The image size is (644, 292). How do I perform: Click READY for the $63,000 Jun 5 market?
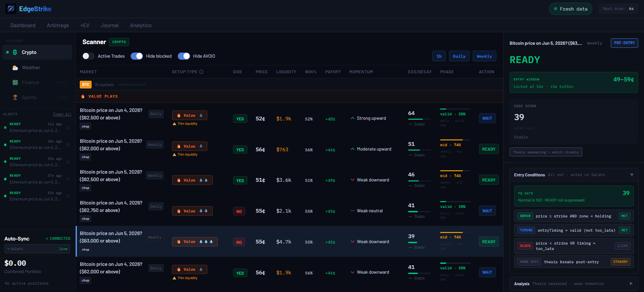[489, 242]
